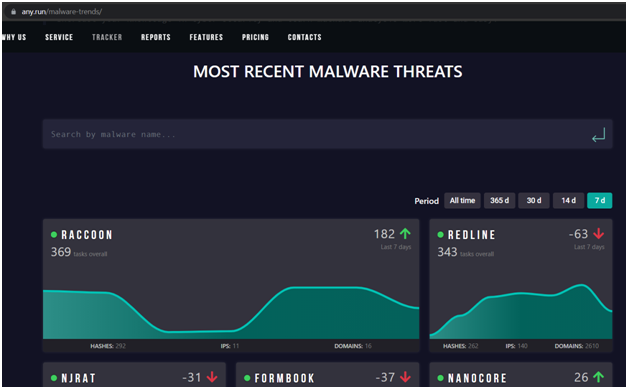Click the Redline activity trend chart
628x389 pixels.
pyautogui.click(x=521, y=311)
